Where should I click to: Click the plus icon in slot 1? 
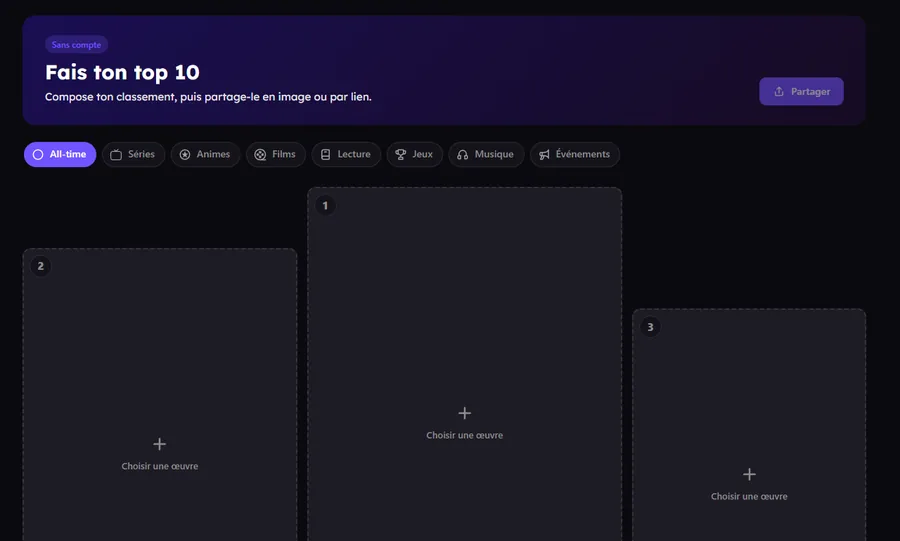pos(464,413)
